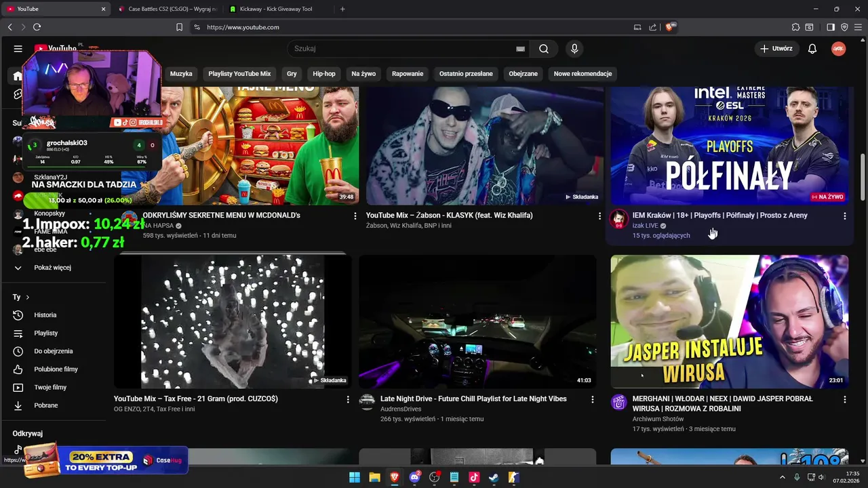Open Brave VPN shield icon
Screen dimensions: 868x488
[x=844, y=27]
